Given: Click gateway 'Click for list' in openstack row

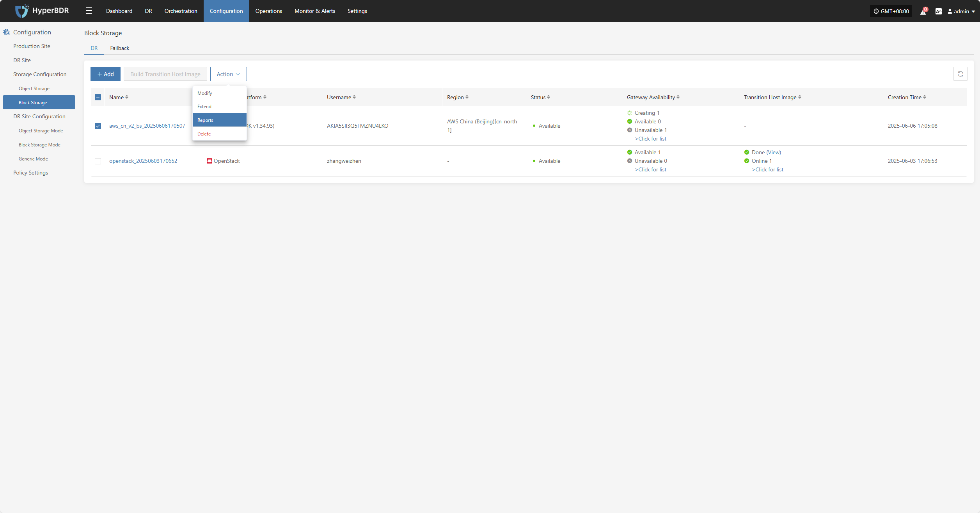Looking at the screenshot, I should pyautogui.click(x=650, y=169).
